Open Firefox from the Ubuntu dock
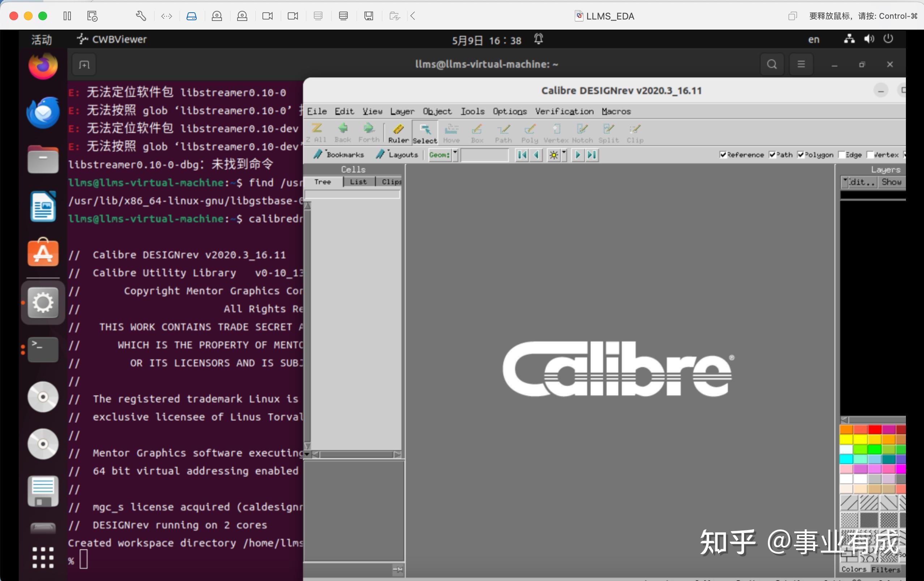The image size is (924, 581). (x=43, y=66)
